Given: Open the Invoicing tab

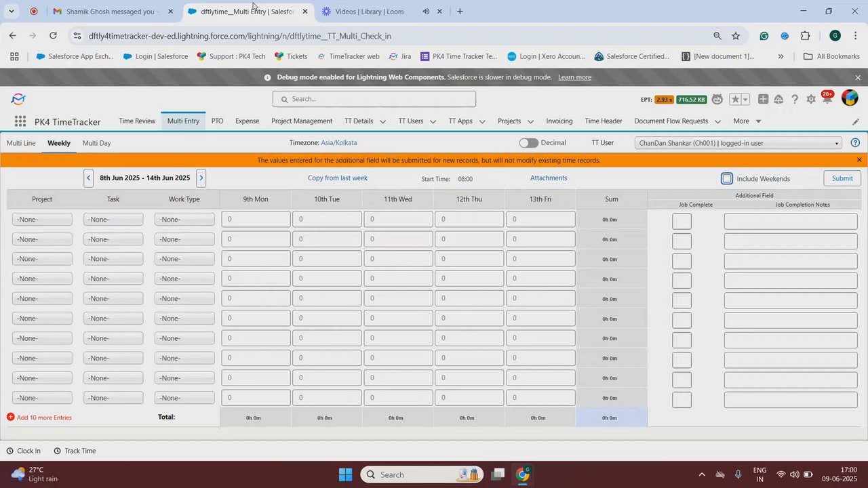Looking at the screenshot, I should click(559, 121).
